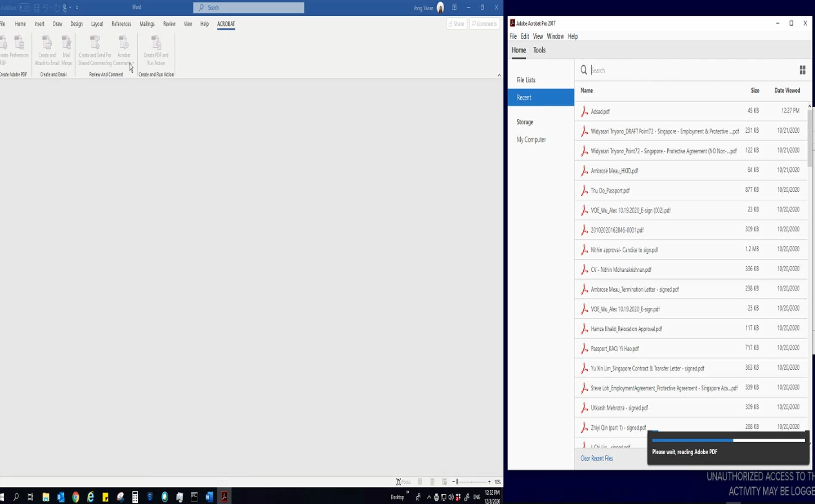815x504 pixels.
Task: Switch to thumbnail grid view in Acrobat
Action: 802,70
